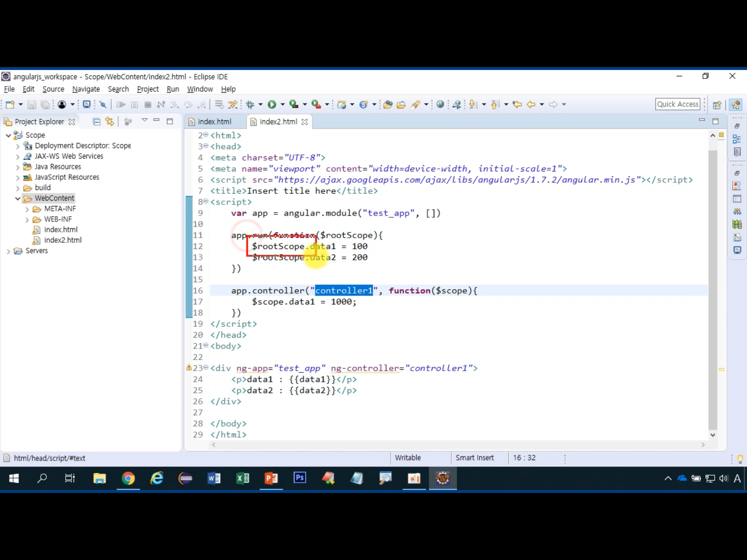Toggle Skip All Breakpoints icon
Image resolution: width=747 pixels, height=560 pixels.
pyautogui.click(x=103, y=105)
